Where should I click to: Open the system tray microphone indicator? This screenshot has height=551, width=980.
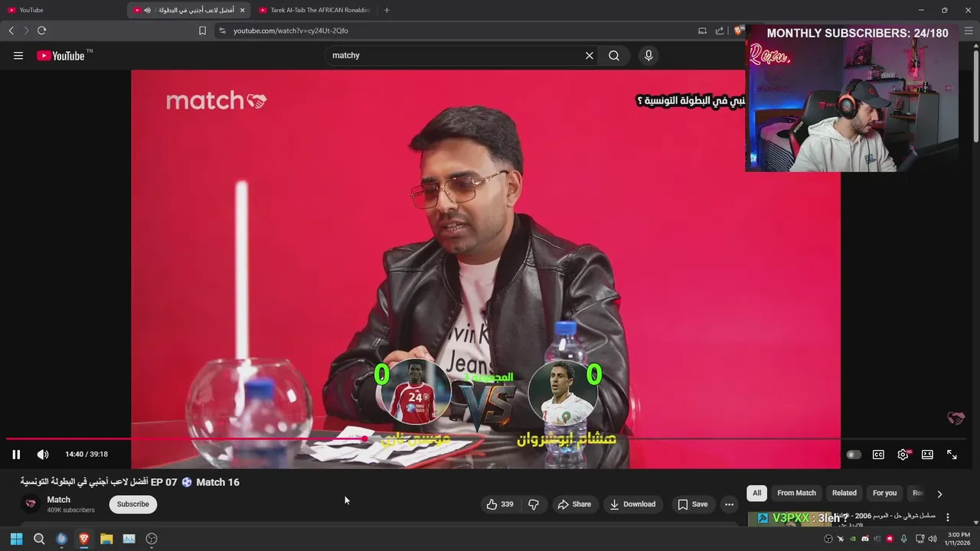coord(904,539)
